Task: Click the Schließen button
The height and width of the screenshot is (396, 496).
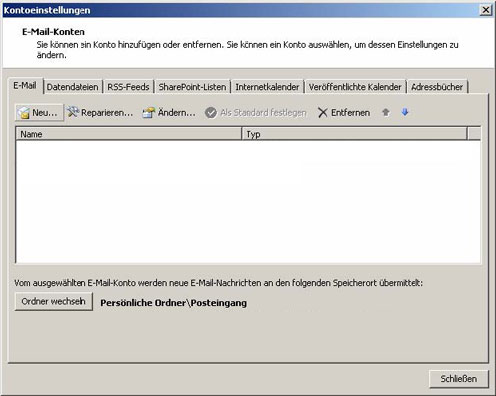Action: point(459,379)
